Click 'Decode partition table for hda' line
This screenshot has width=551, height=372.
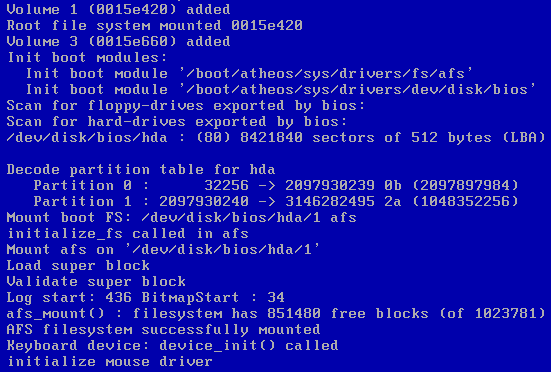[141, 170]
